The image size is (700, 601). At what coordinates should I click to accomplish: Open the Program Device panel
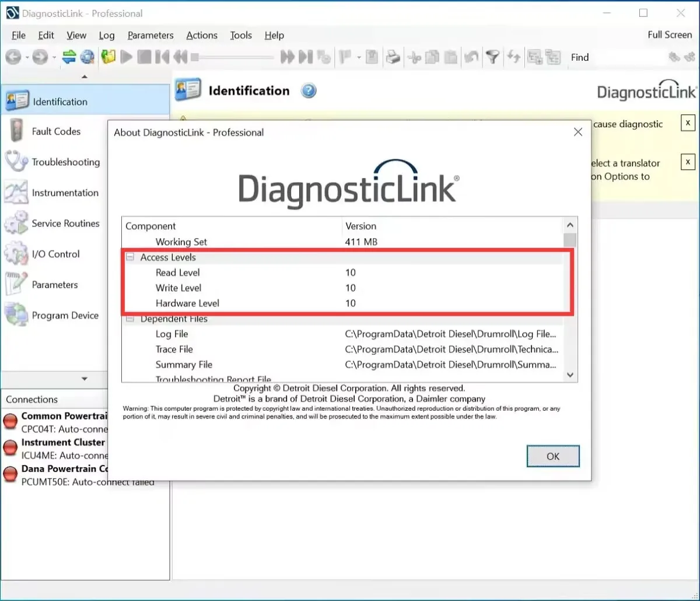[56, 315]
